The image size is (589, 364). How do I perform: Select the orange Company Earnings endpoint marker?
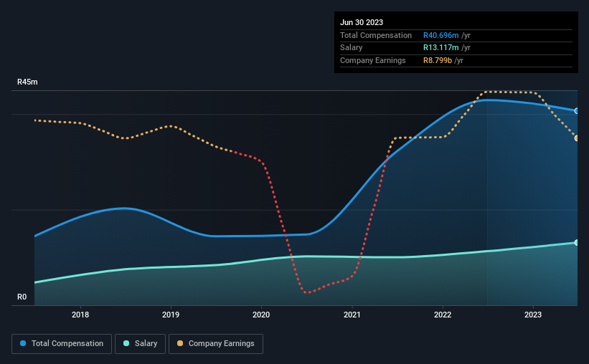pos(577,138)
